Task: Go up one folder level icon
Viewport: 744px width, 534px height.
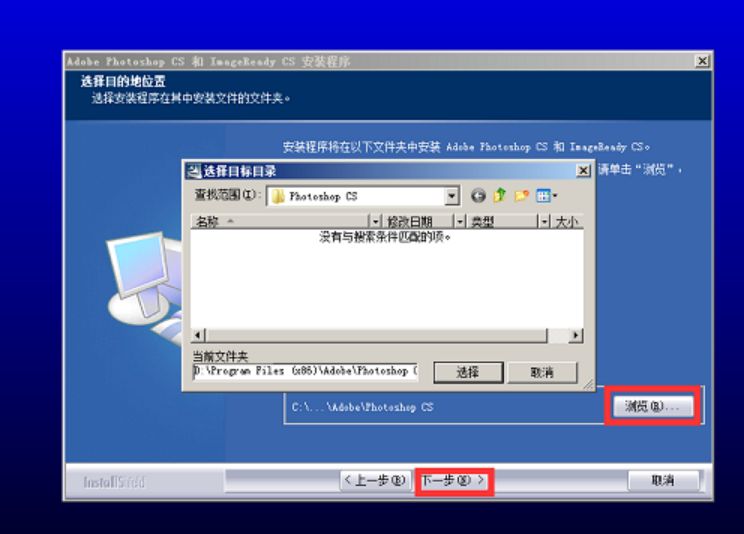Action: coord(500,195)
